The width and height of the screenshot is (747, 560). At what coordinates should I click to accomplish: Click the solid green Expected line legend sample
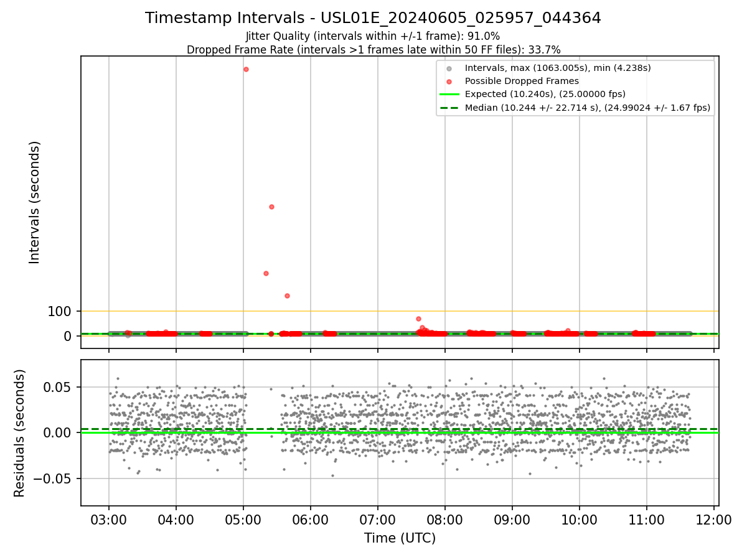(449, 95)
